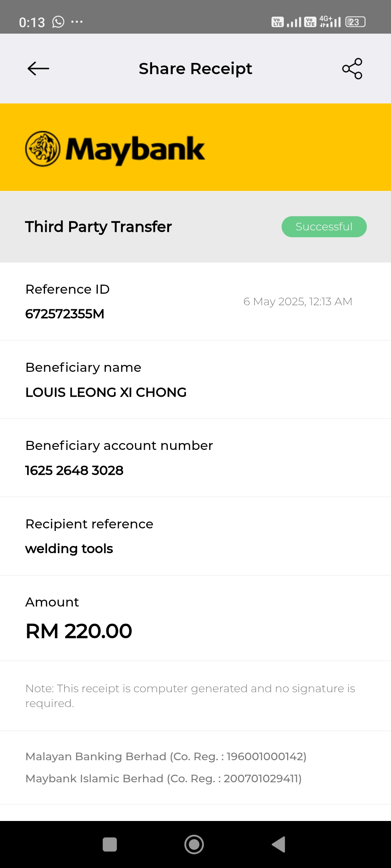The width and height of the screenshot is (391, 868).
Task: Tap the Share Receipt title
Action: [x=195, y=69]
